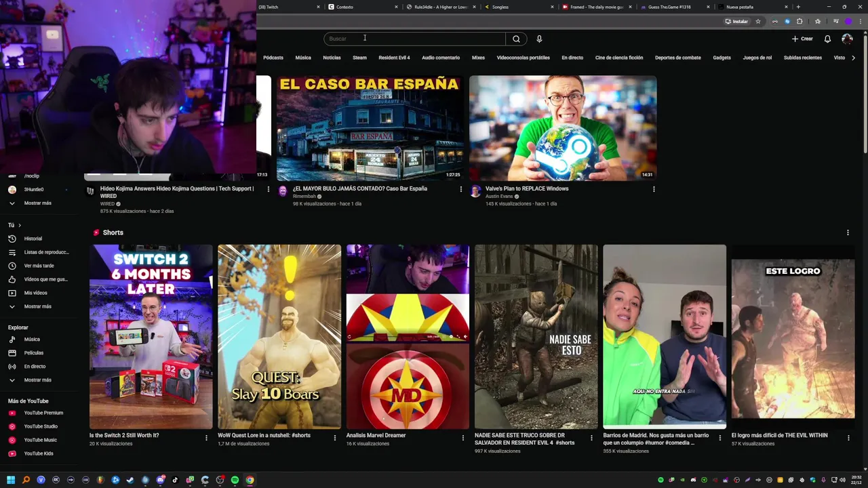Image resolution: width=868 pixels, height=488 pixels.
Task: Open options for Valve's Plan video
Action: tap(654, 189)
